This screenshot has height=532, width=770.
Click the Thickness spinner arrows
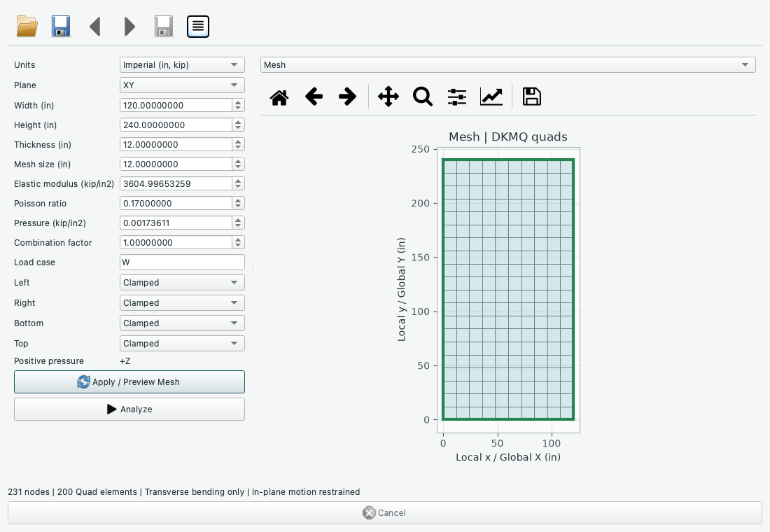238,144
